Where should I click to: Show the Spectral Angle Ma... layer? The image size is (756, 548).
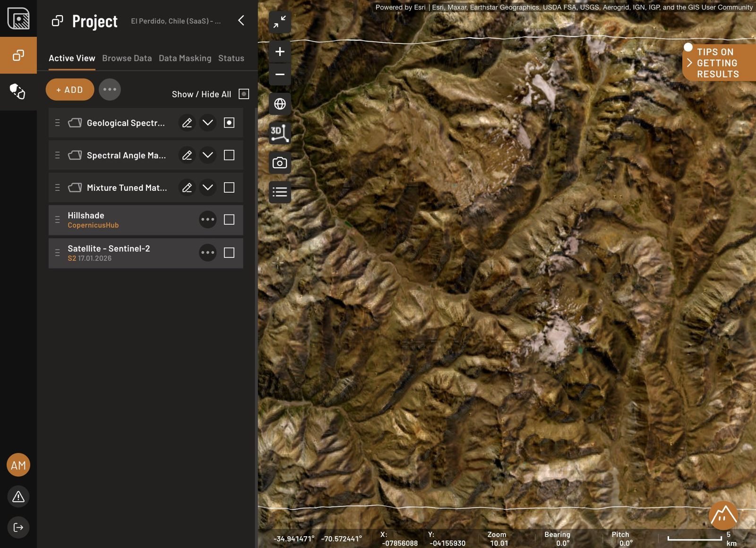229,155
